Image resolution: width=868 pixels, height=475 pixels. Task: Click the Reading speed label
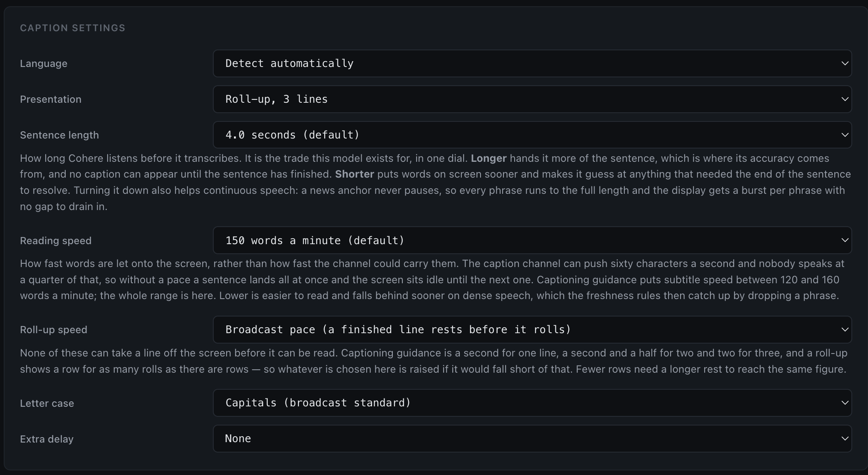click(56, 241)
